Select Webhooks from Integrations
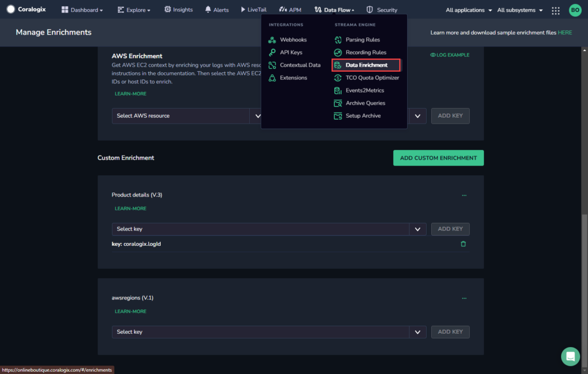This screenshot has height=374, width=588. coord(293,40)
